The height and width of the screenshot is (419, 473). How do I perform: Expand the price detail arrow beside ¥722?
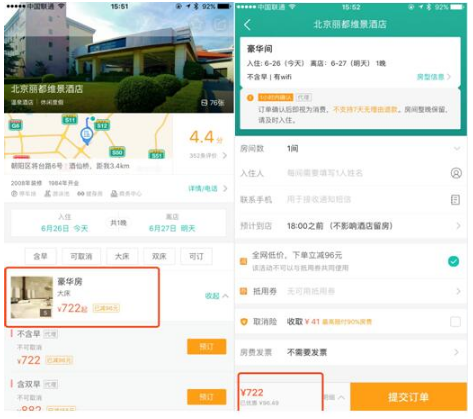(x=341, y=397)
